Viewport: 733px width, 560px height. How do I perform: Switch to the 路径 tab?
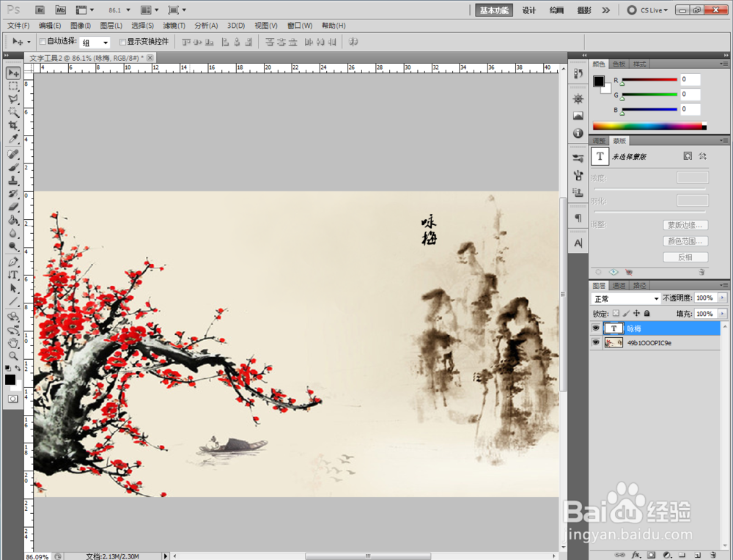639,285
